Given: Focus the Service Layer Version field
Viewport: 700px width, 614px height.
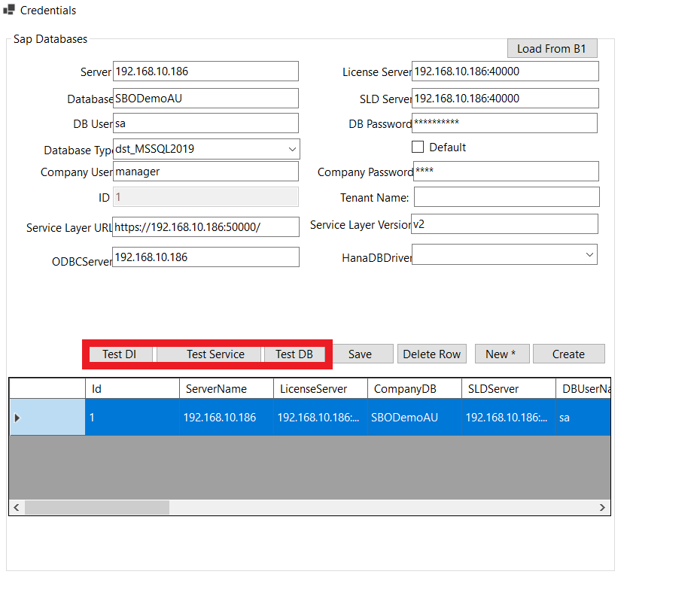Looking at the screenshot, I should (504, 224).
